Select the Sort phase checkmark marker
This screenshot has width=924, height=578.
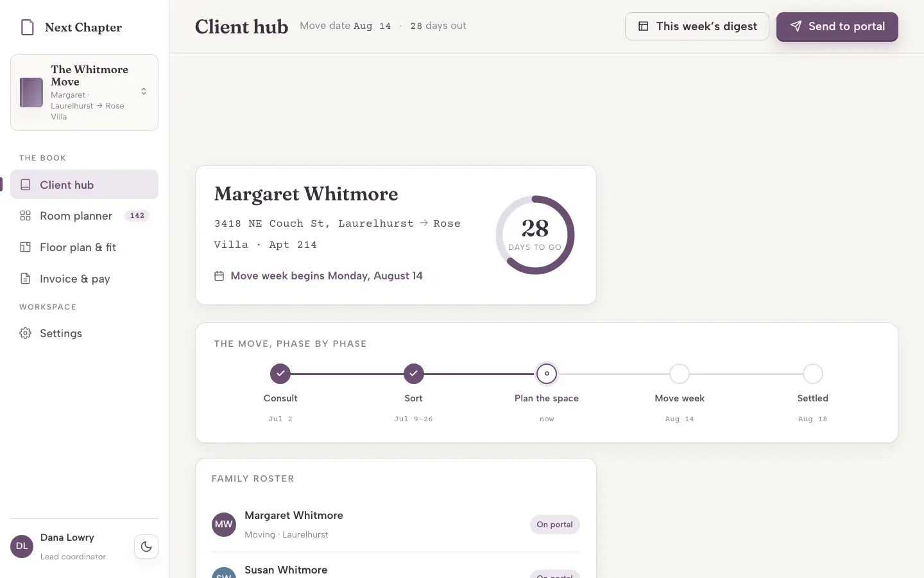[x=414, y=373]
